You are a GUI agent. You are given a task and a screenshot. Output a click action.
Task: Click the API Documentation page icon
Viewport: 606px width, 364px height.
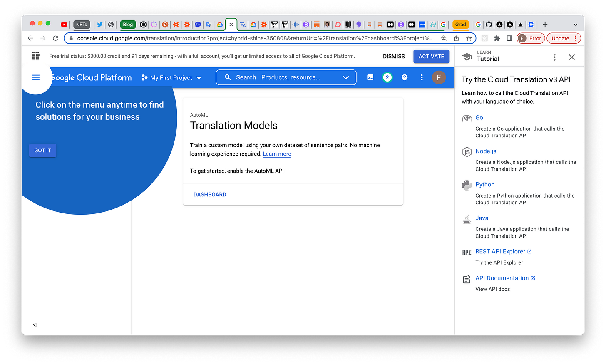(x=467, y=279)
